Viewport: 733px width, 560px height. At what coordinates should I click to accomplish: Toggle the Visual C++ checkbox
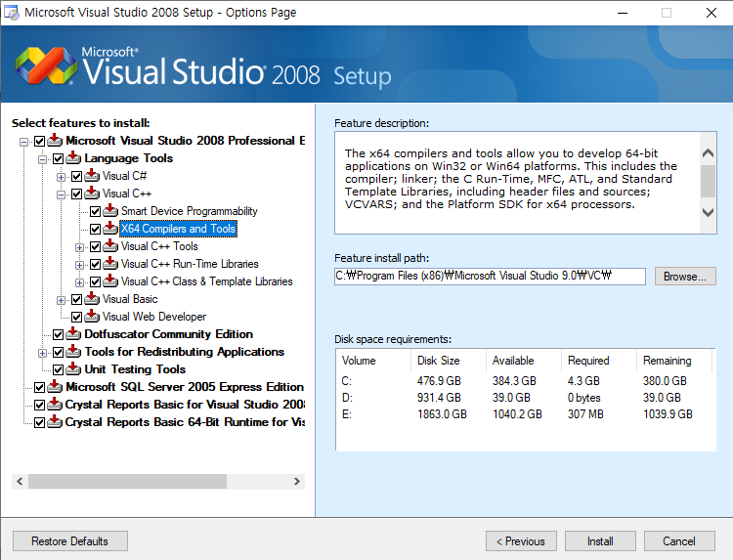(76, 194)
